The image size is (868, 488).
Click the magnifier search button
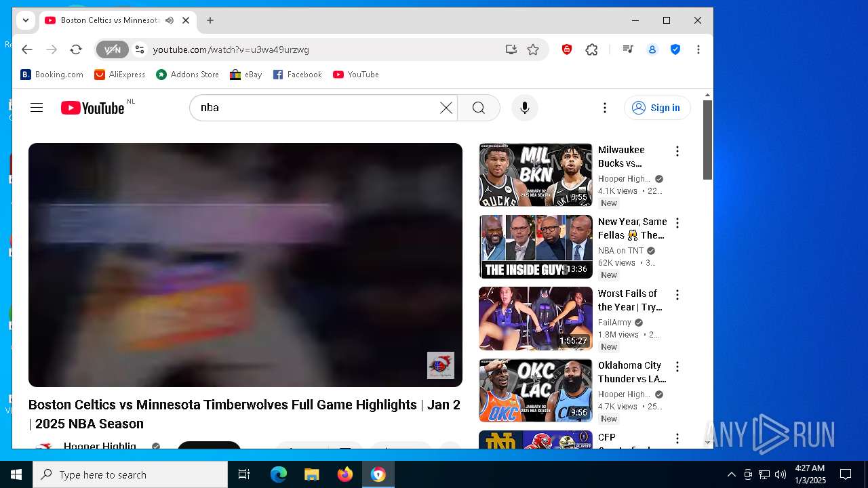pyautogui.click(x=479, y=108)
